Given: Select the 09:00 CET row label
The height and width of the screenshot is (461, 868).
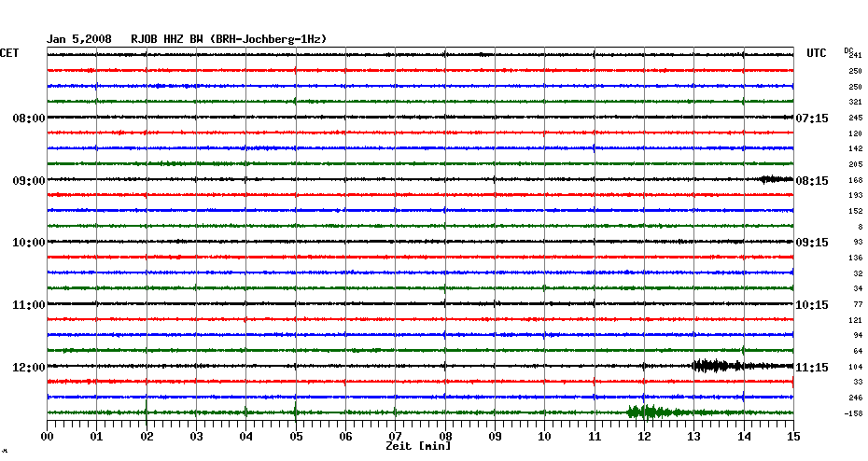Looking at the screenshot, I should point(29,180).
